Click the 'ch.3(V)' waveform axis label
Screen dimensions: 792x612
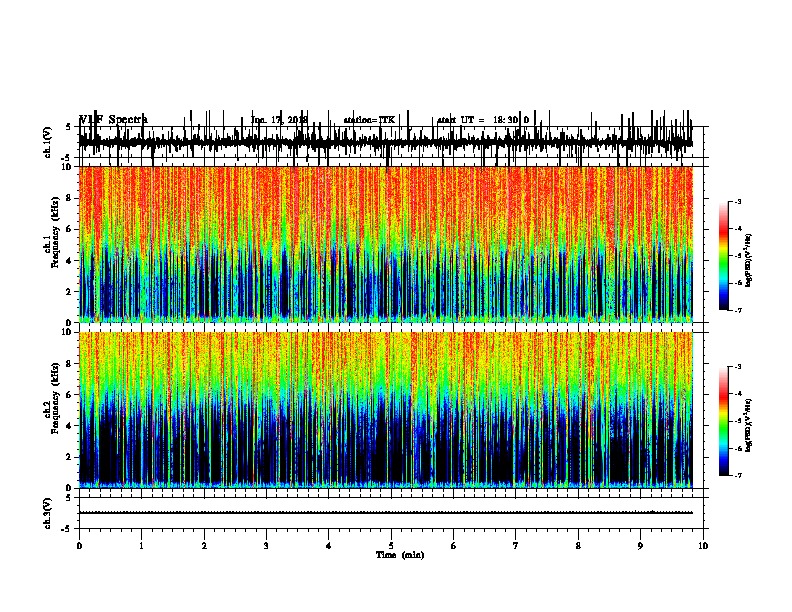(x=47, y=513)
